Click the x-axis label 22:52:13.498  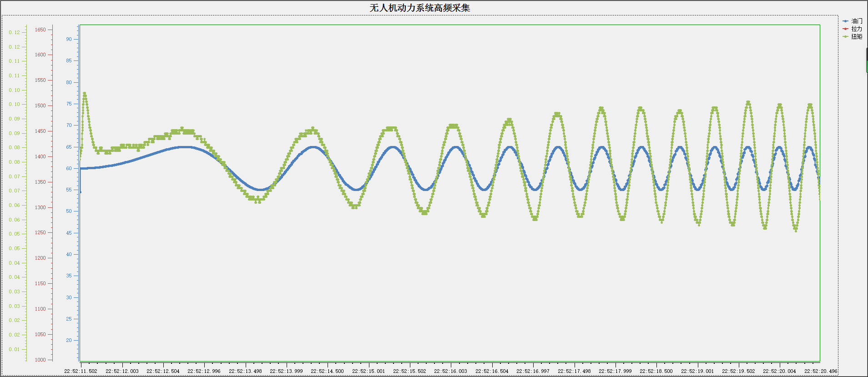coord(245,371)
